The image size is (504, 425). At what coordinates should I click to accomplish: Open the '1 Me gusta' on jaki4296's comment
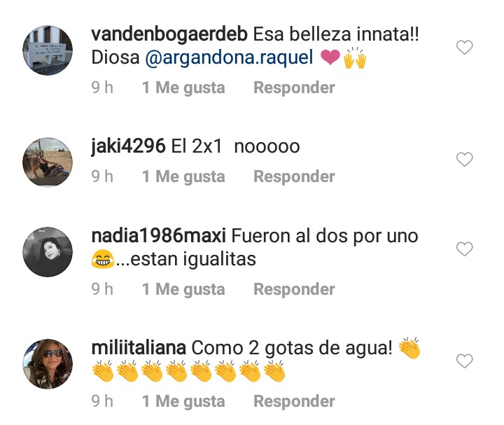click(x=183, y=176)
